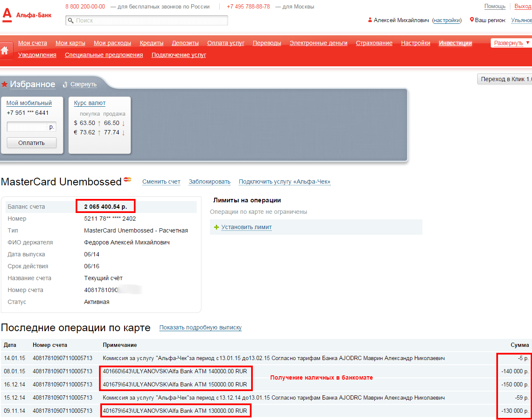The width and height of the screenshot is (532, 420).
Task: Click Moscow phone +7 495 788-88-78
Action: pyautogui.click(x=248, y=6)
